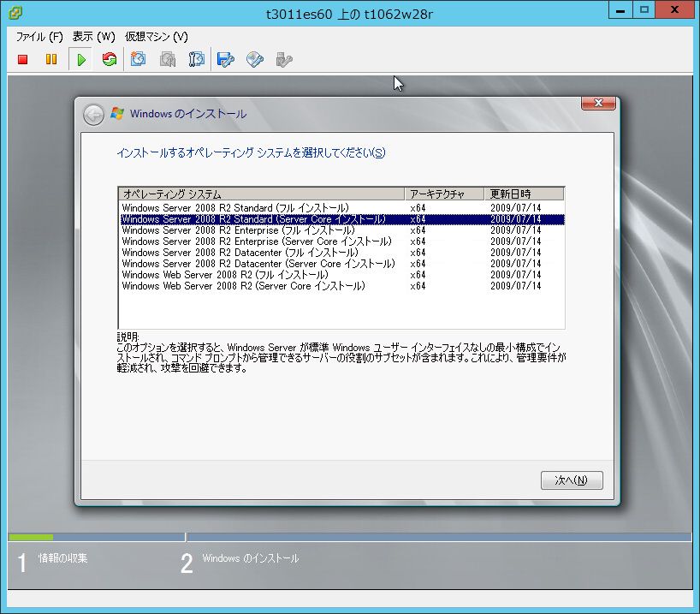
Task: Select Windows Web Server 2008 R2 (フル インストール)
Action: coord(342,275)
